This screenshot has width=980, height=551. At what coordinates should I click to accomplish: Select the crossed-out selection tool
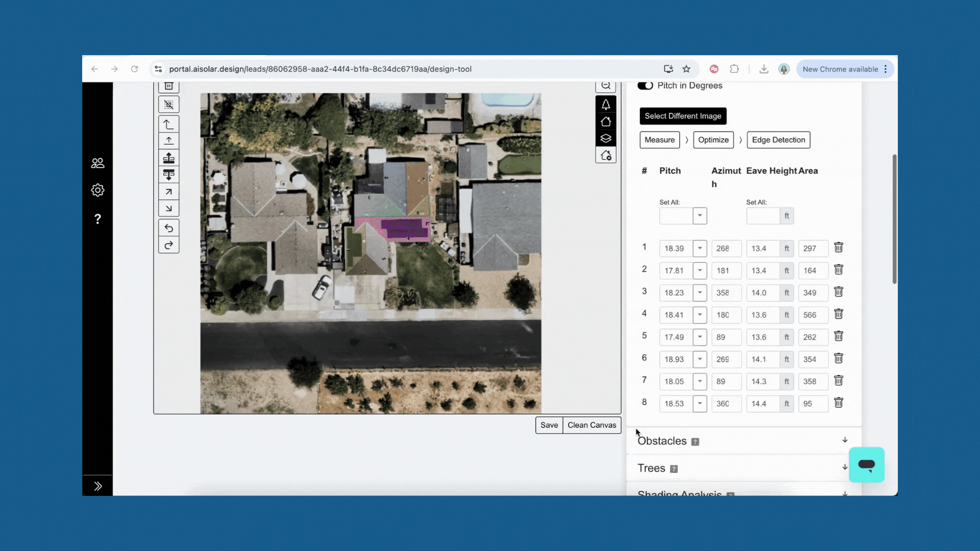(169, 105)
